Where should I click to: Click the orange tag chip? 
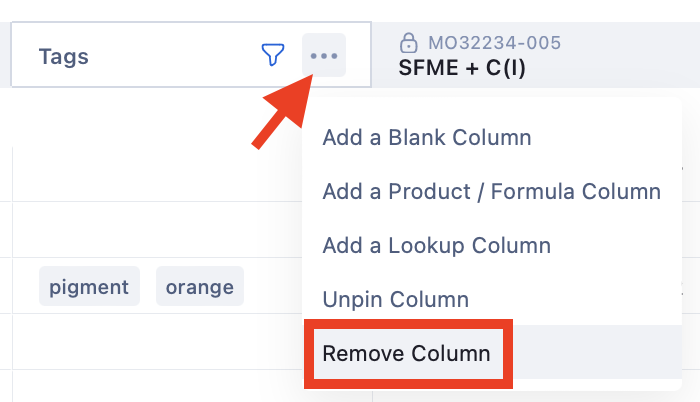200,287
